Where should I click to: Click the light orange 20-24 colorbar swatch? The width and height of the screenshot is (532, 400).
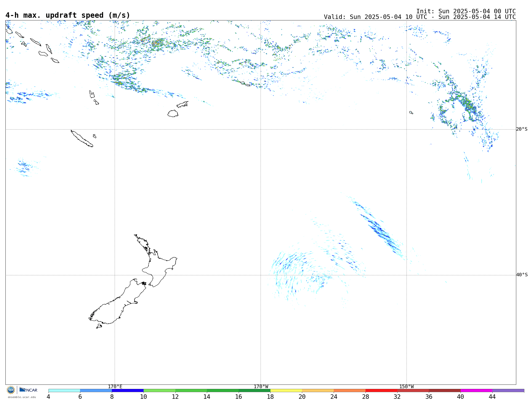point(318,391)
